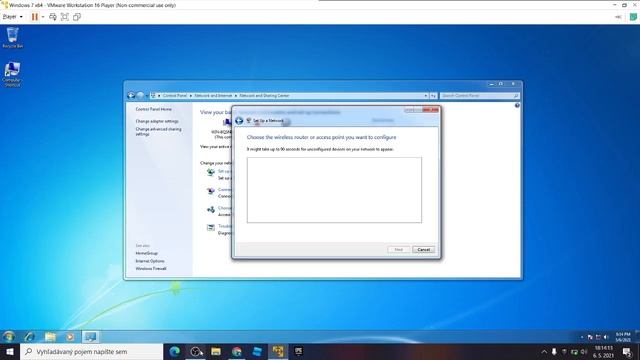The height and width of the screenshot is (360, 640).
Task: Select the Computer shortcut desktop icon
Action: click(12, 74)
